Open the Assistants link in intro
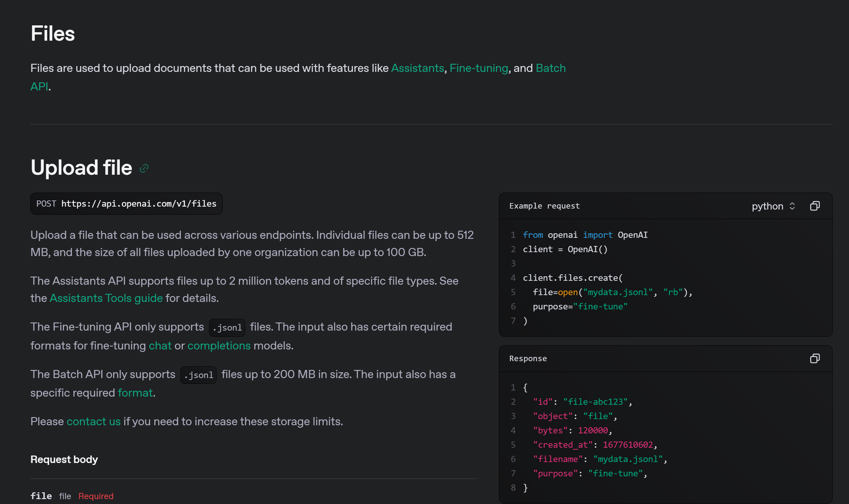This screenshot has width=849, height=504. 417,68
